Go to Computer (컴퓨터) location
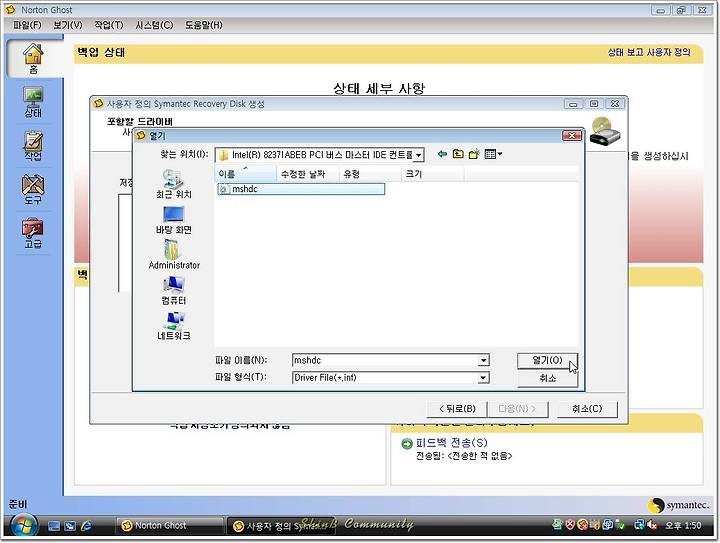Viewport: 720px width, 543px height. (x=174, y=291)
